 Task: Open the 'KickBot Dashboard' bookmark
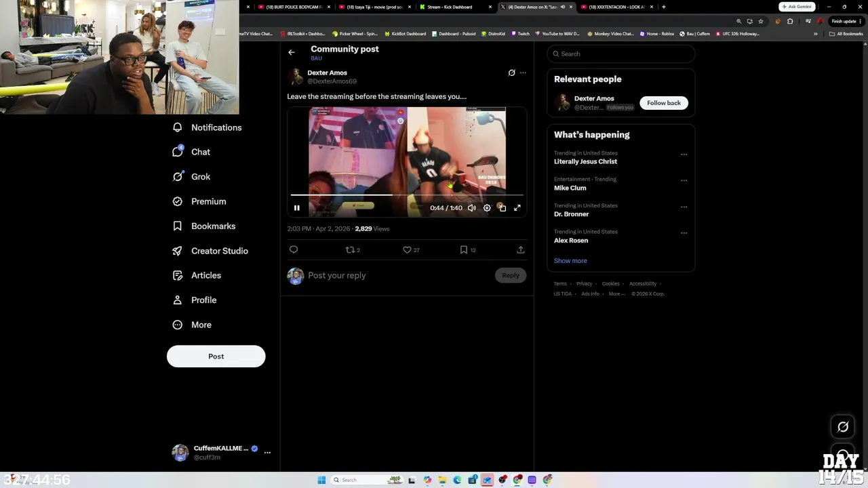coord(406,34)
